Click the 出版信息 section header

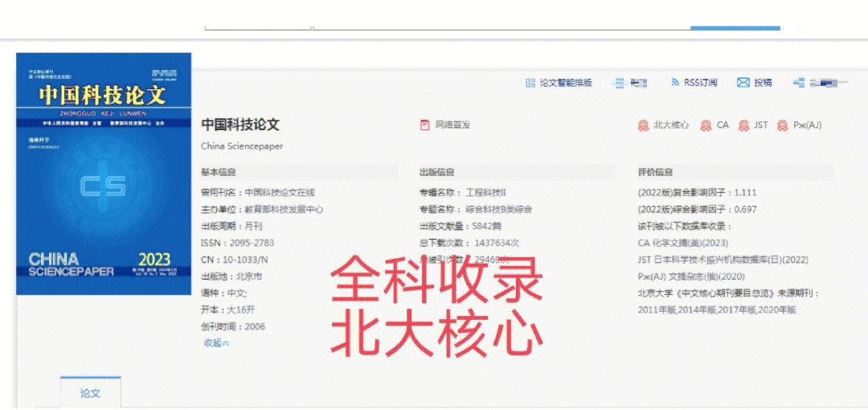436,172
